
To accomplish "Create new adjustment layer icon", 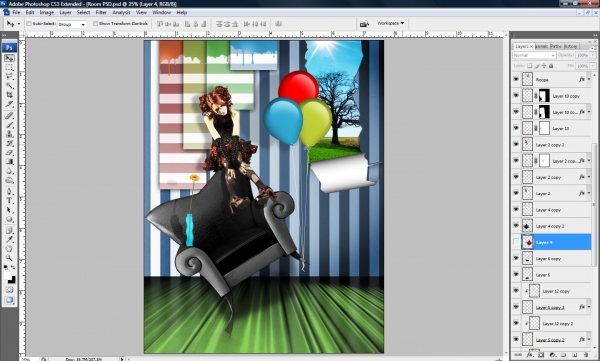I will pyautogui.click(x=552, y=355).
